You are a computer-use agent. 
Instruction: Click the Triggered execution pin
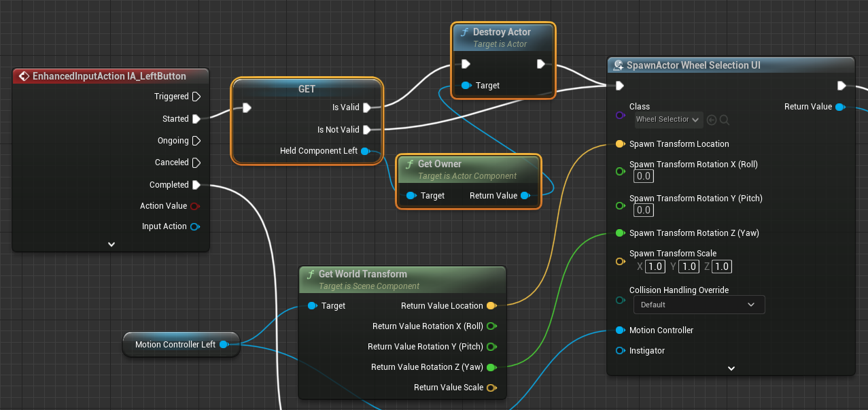[196, 97]
